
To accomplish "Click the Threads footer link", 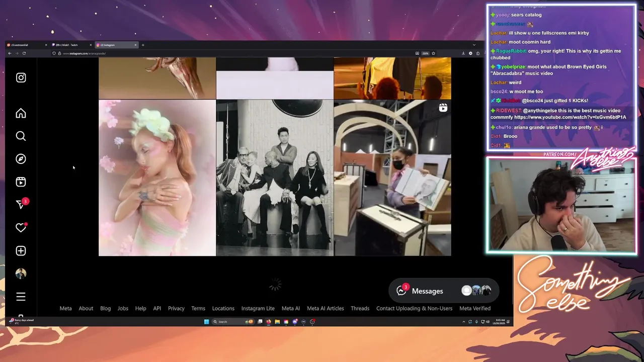I will tap(360, 308).
